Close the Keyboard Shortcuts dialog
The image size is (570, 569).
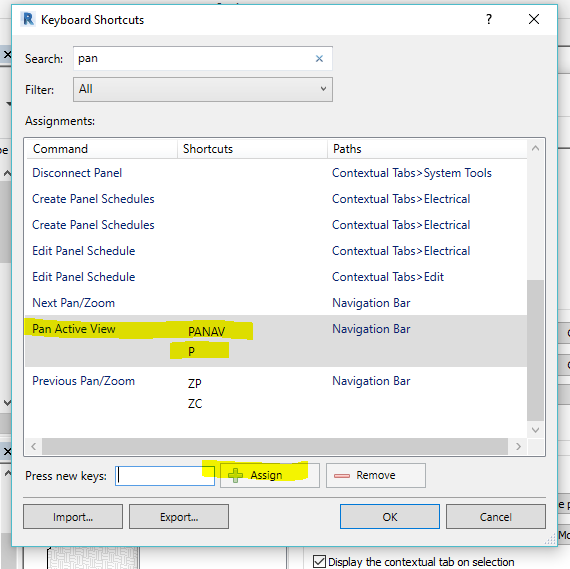[534, 19]
